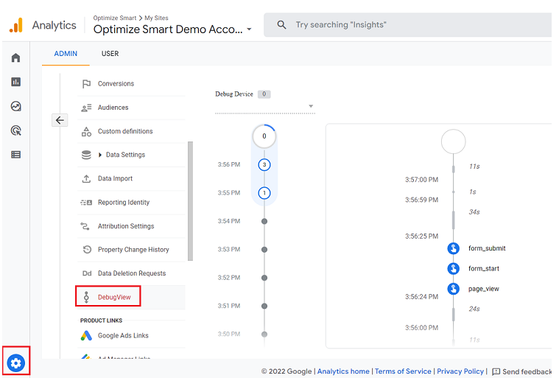This screenshot has width=559, height=392.
Task: Click the Attribution Settings path icon
Action: click(x=85, y=226)
